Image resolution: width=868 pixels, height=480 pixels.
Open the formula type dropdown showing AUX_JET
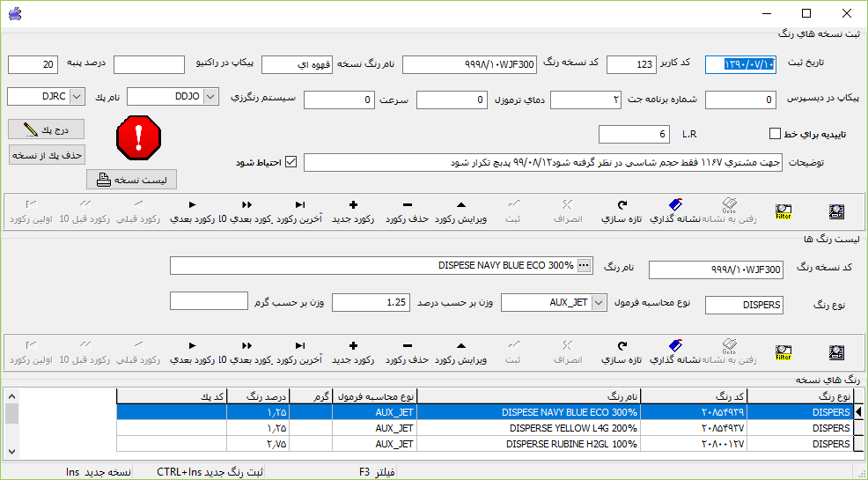pyautogui.click(x=600, y=302)
